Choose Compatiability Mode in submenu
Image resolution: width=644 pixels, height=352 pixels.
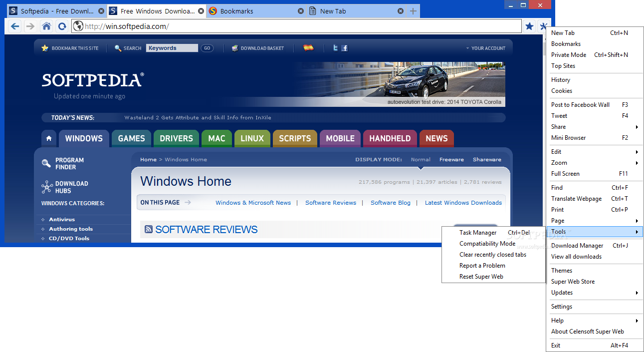pyautogui.click(x=493, y=244)
